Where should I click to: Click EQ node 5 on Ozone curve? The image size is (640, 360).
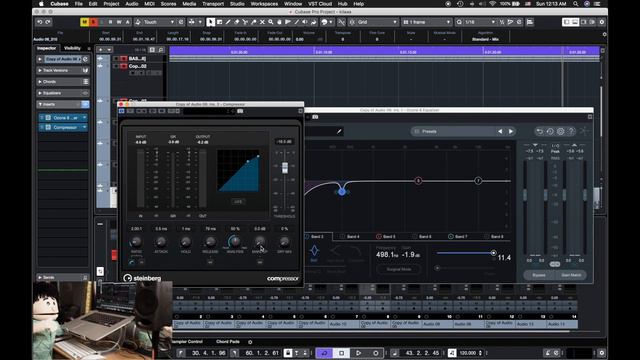[418, 180]
